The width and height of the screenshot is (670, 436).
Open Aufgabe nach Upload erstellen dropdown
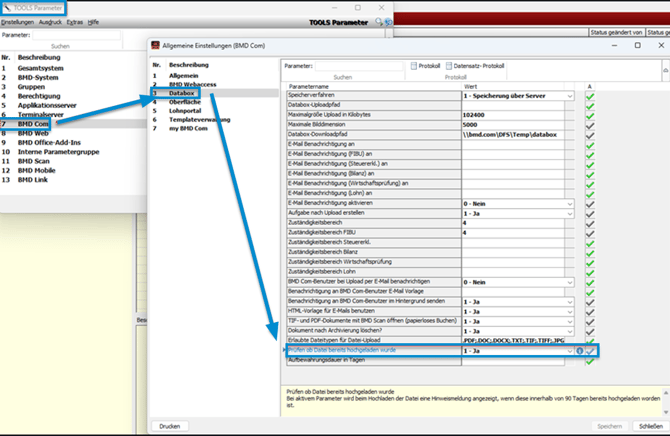click(570, 214)
